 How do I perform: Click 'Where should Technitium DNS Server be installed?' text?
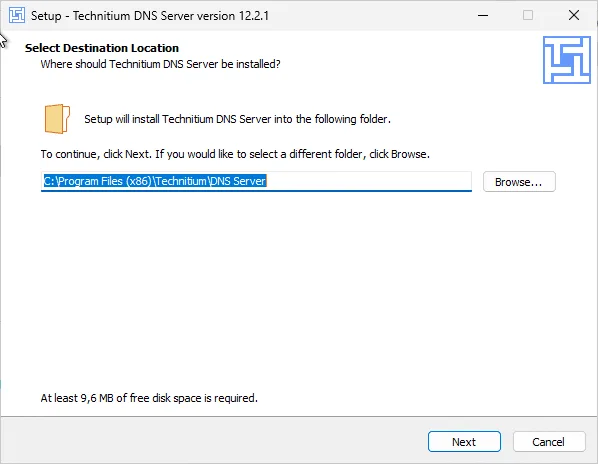pos(161,64)
